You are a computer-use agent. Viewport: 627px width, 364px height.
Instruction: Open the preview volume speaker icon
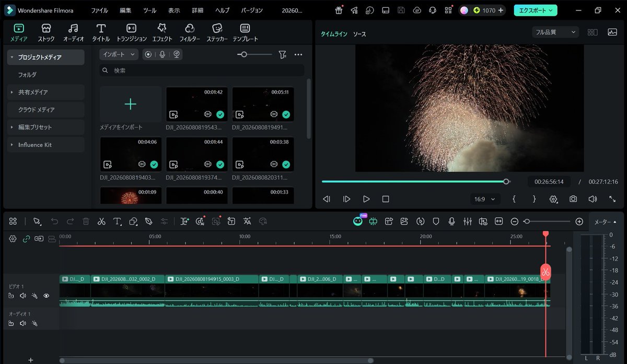click(x=593, y=199)
